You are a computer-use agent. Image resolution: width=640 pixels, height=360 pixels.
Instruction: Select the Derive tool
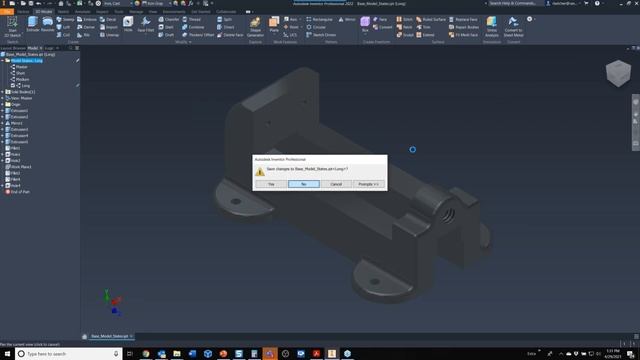[x=86, y=27]
